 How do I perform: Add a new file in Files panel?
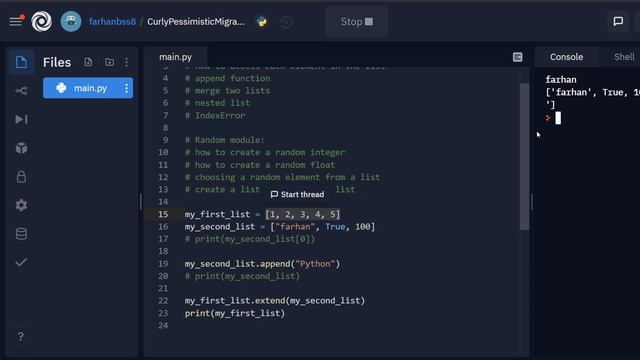(x=88, y=62)
